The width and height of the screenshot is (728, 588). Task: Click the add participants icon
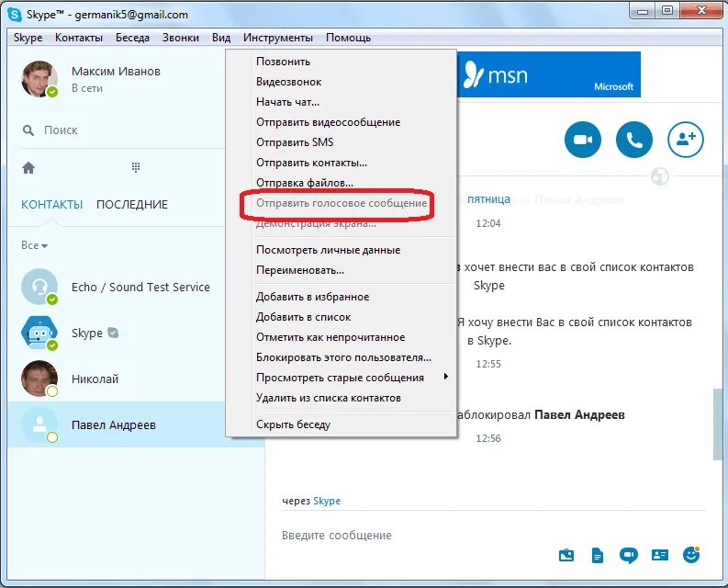pos(685,140)
